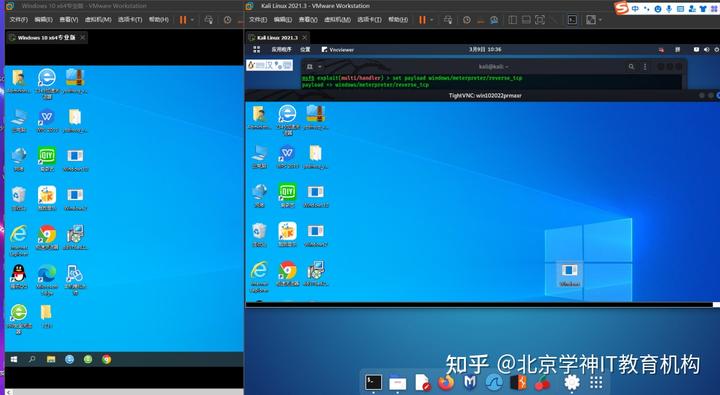Open Sogou toolbox grid icon
720x395 pixels.
(714, 8)
